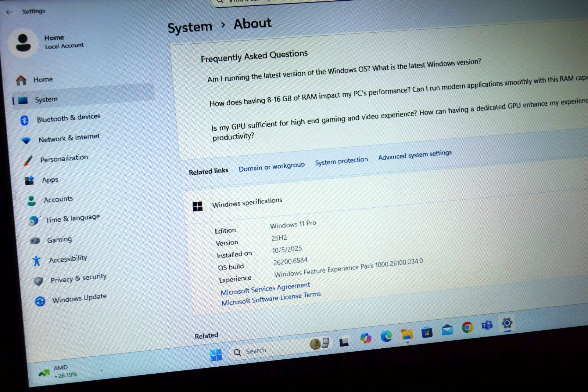Launch Google Chrome from the taskbar
The image size is (588, 392).
click(x=467, y=327)
